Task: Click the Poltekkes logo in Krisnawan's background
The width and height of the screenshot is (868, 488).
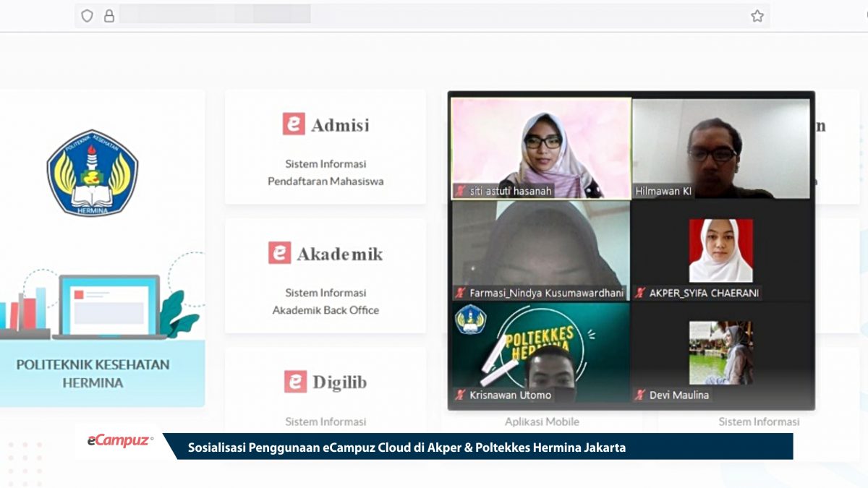Action: click(471, 319)
